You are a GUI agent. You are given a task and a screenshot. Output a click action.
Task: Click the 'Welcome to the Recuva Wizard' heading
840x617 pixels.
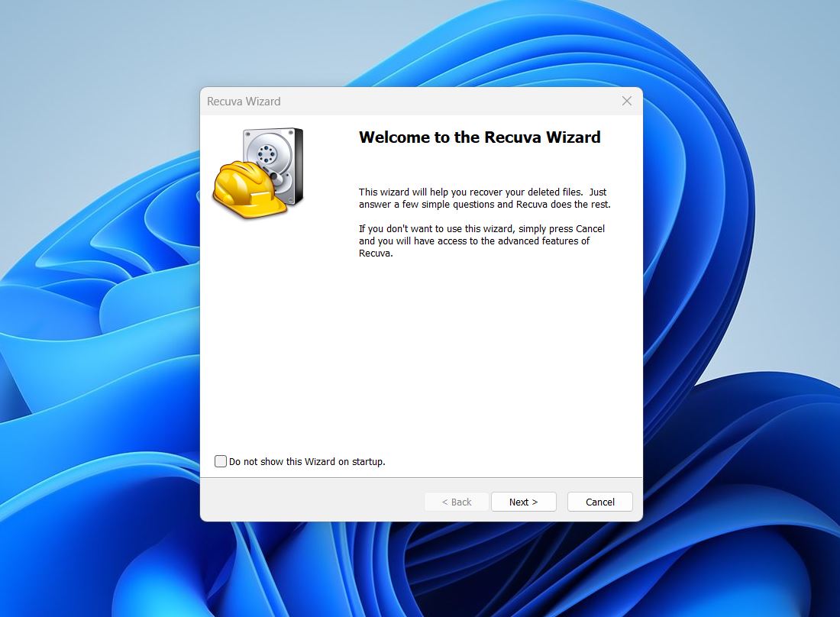click(x=480, y=137)
